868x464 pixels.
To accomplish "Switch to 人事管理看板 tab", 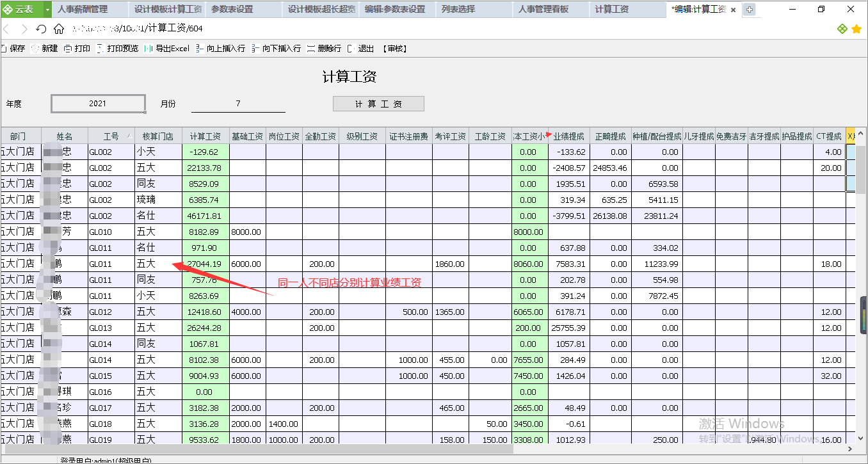I will click(x=551, y=10).
